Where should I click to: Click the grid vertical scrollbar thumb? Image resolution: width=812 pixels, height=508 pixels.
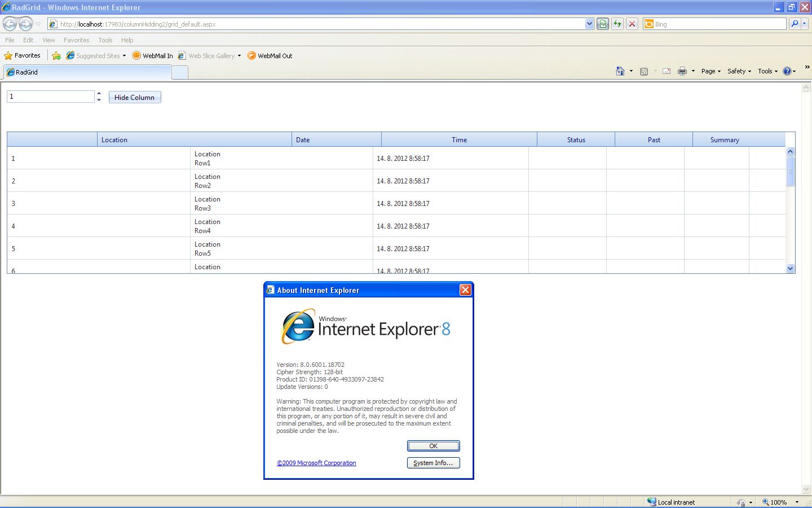pos(790,171)
